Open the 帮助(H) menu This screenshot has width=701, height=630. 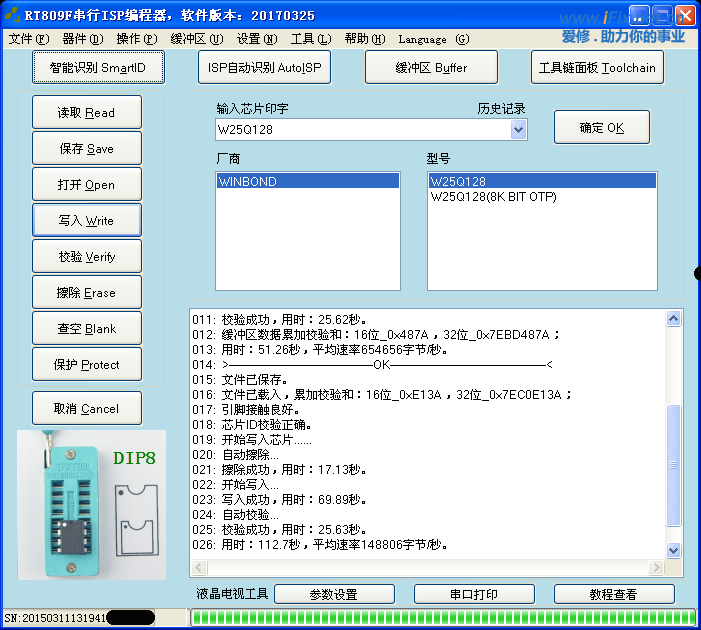tap(365, 39)
